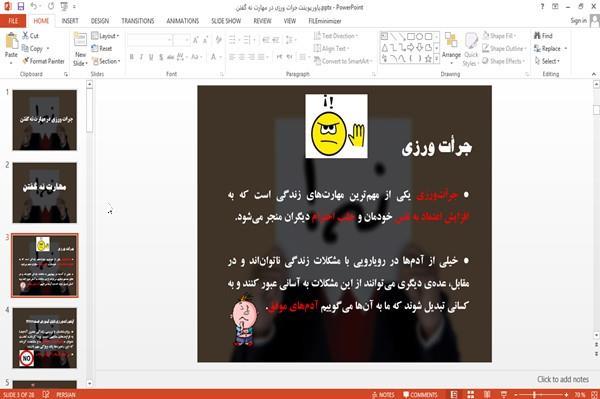This screenshot has width=600, height=399.
Task: Switch to INSERT tab
Action: [70, 21]
